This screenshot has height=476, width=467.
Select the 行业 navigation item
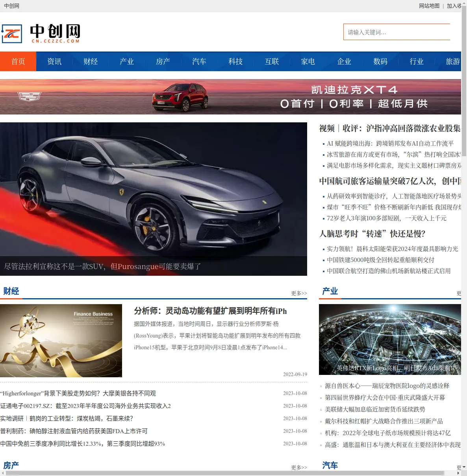pyautogui.click(x=417, y=61)
